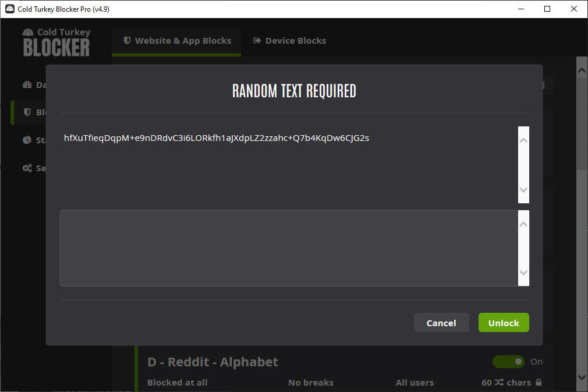Viewport: 588px width, 392px height.
Task: Click the app icon in the title bar
Action: (x=9, y=9)
